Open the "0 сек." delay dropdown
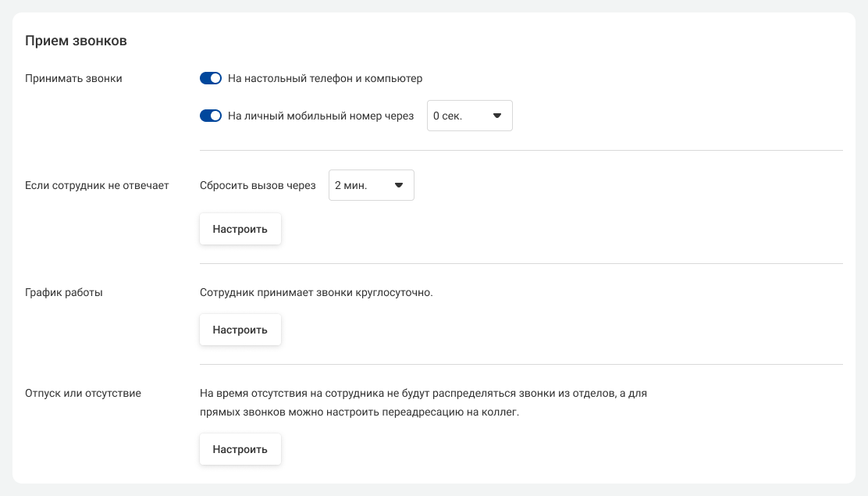Screen dimensions: 868x496 click(469, 116)
